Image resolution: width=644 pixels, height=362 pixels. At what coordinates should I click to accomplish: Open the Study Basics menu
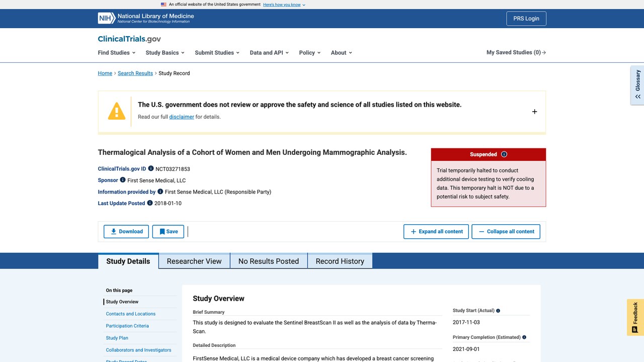coord(165,52)
